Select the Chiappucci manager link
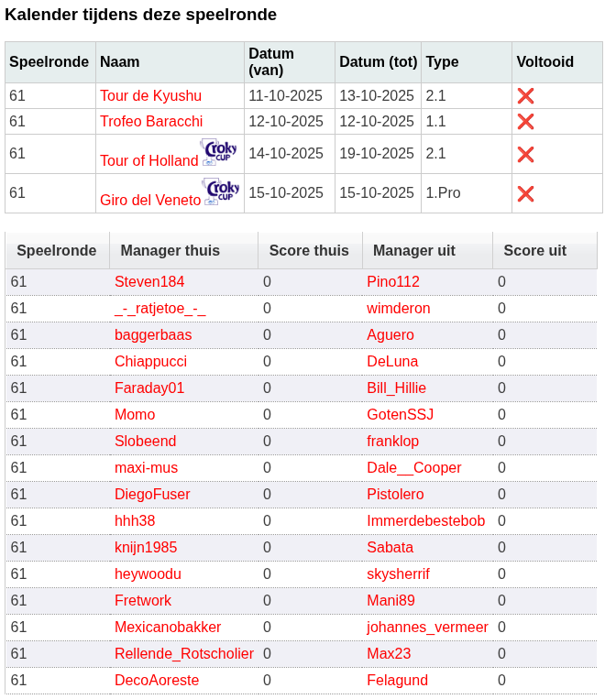This screenshot has width=616, height=699. click(x=150, y=362)
